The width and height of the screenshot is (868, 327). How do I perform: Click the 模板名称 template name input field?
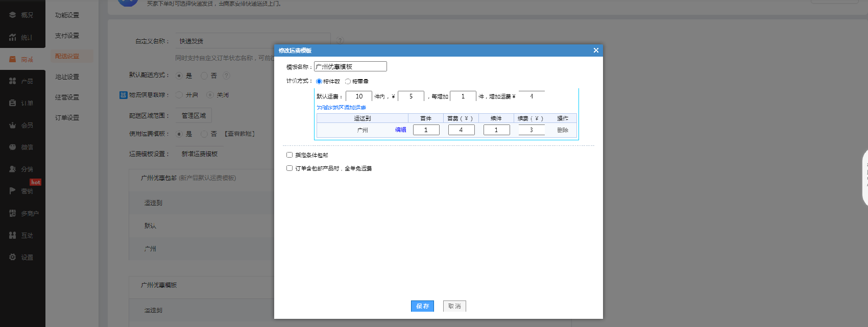[350, 67]
